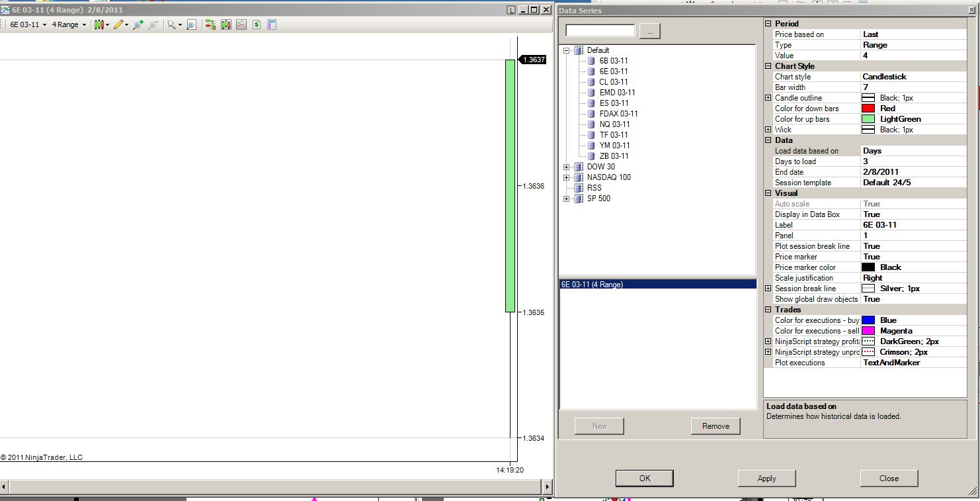The image size is (980, 501).
Task: Collapse the Data property section
Action: 768,140
